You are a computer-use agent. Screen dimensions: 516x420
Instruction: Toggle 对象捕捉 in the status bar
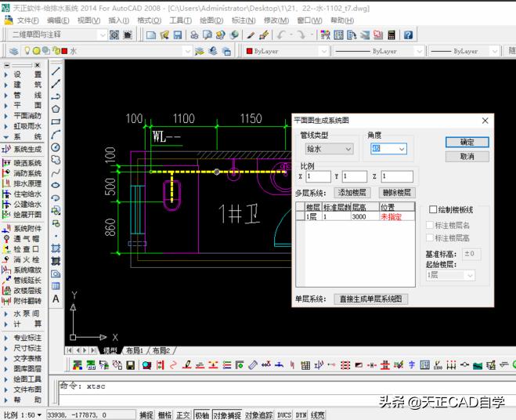(226, 415)
